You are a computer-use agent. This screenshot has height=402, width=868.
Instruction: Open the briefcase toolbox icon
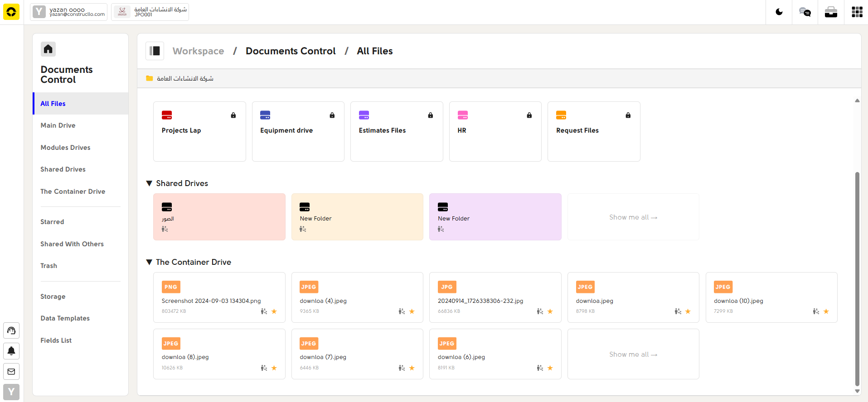pos(831,12)
